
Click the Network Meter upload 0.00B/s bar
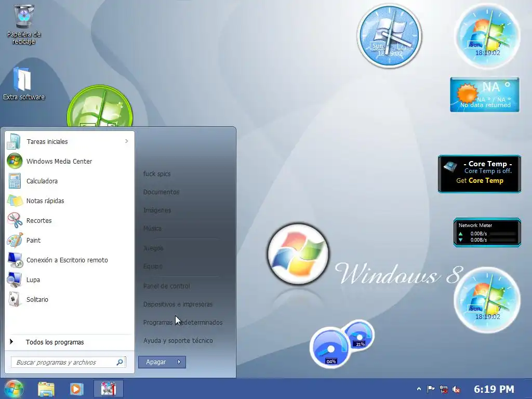[x=502, y=234]
